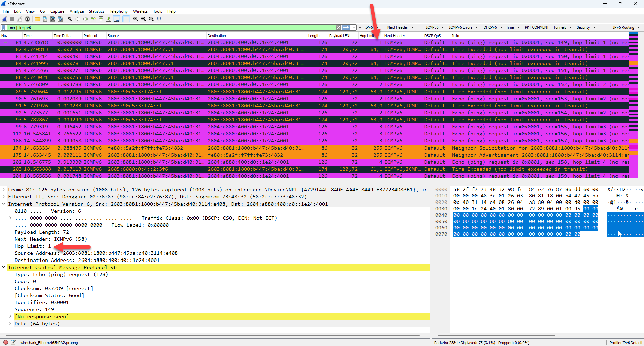Collapse the Internet Protocol Version 6 section
The height and width of the screenshot is (346, 644).
click(x=4, y=204)
